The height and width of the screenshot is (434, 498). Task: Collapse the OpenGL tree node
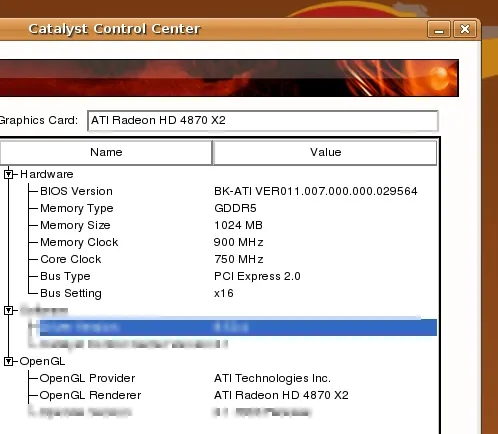pos(9,361)
